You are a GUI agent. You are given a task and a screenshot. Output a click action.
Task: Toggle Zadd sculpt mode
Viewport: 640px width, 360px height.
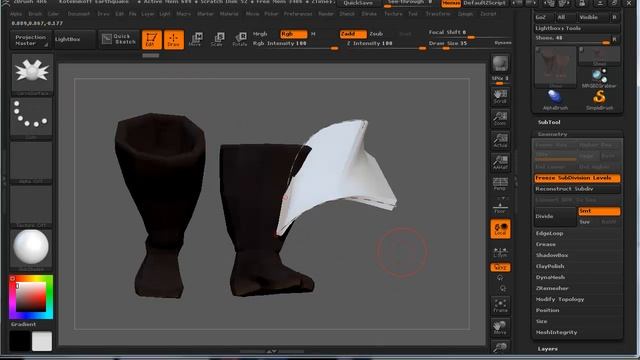(x=353, y=34)
